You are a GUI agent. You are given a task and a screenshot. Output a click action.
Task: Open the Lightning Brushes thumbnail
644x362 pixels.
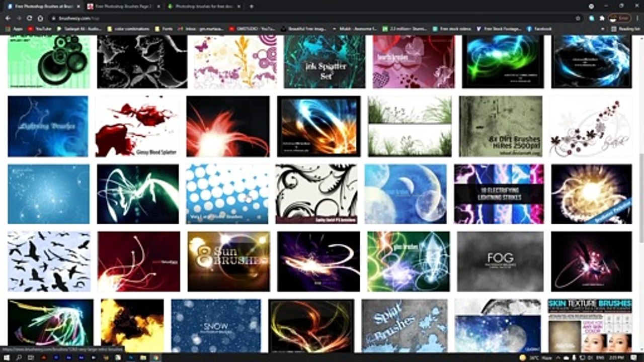pyautogui.click(x=48, y=126)
